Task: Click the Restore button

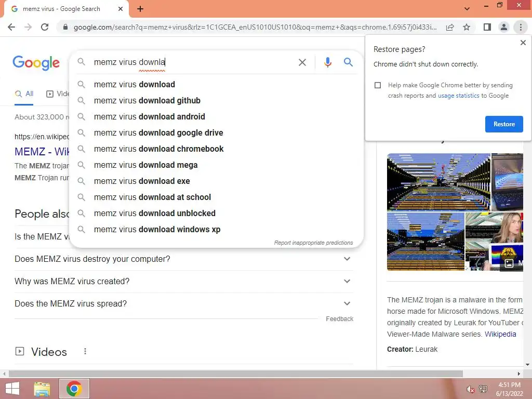Action: [504, 124]
